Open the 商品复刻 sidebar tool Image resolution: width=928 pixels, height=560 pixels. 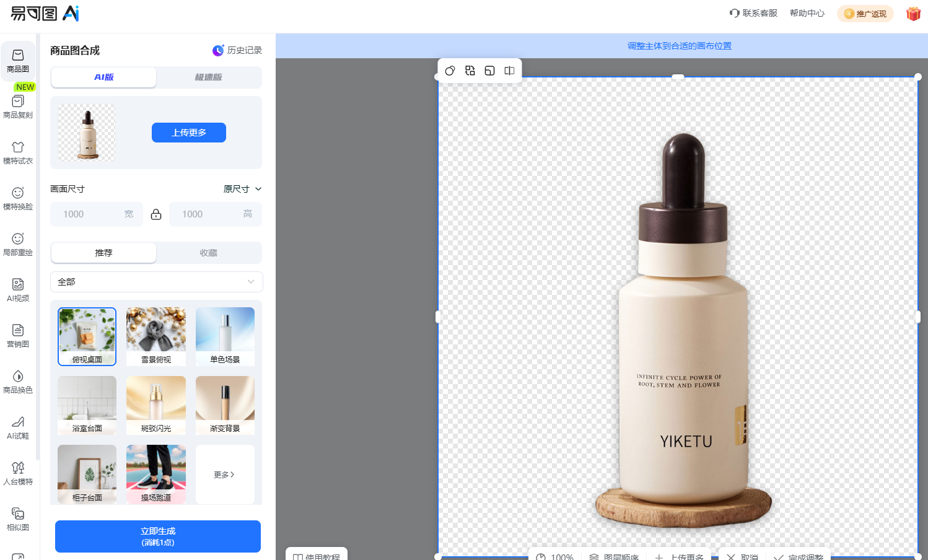point(18,107)
